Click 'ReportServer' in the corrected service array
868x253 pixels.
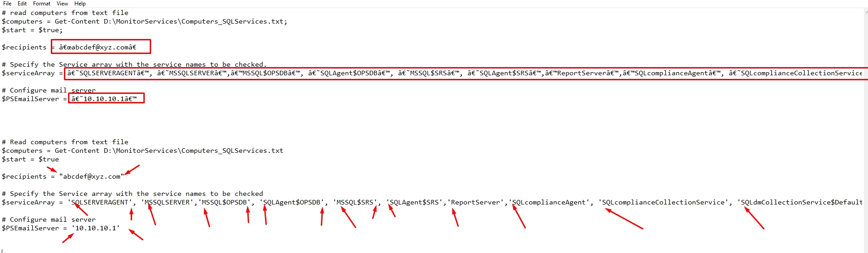(x=475, y=202)
